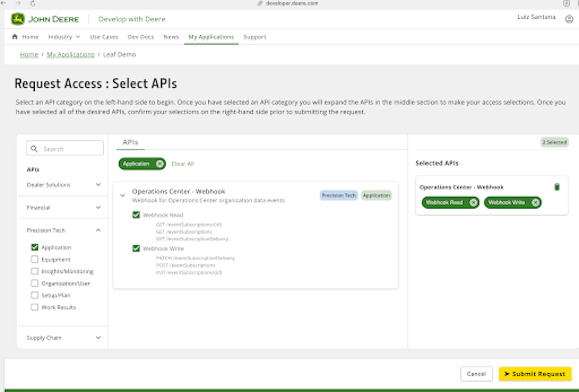Viewport: 579px width, 392px height.
Task: Click the My Applications breadcrumb link
Action: pos(70,54)
